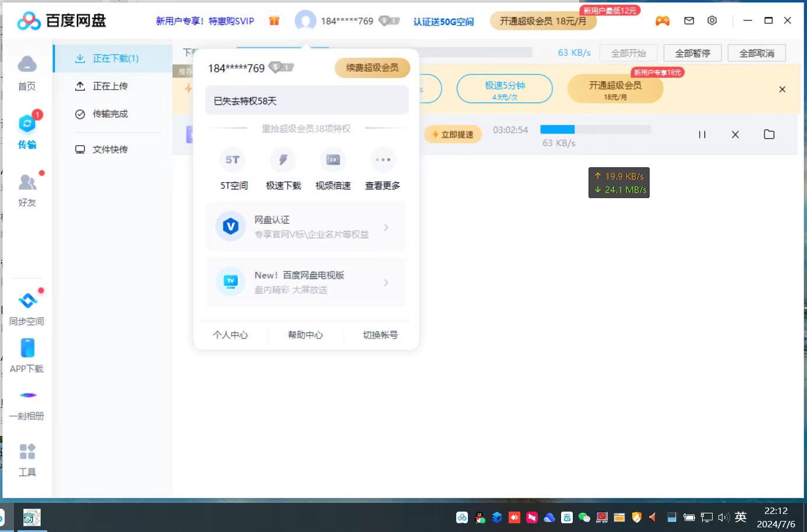Open the 好友 friends section
This screenshot has width=807, height=532.
[27, 190]
